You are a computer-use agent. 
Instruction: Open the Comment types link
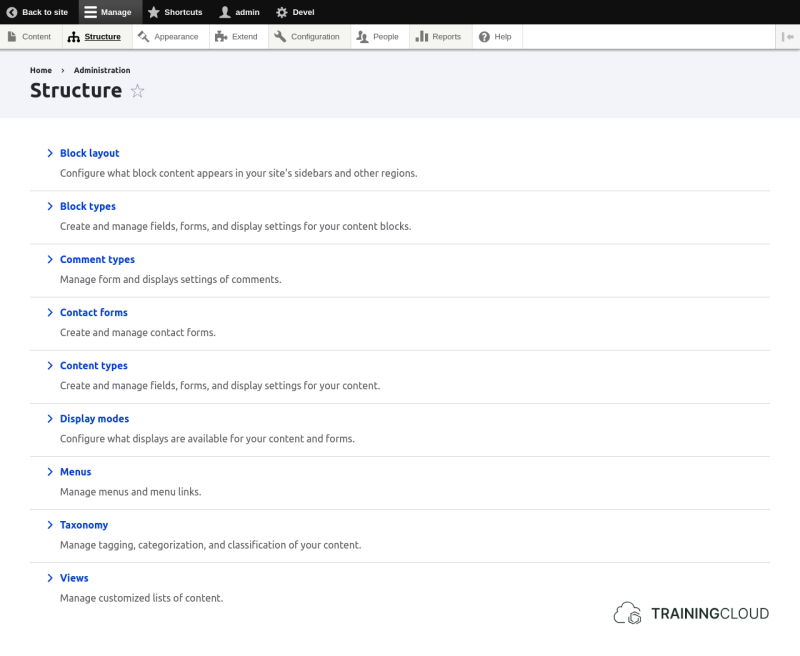pos(97,259)
